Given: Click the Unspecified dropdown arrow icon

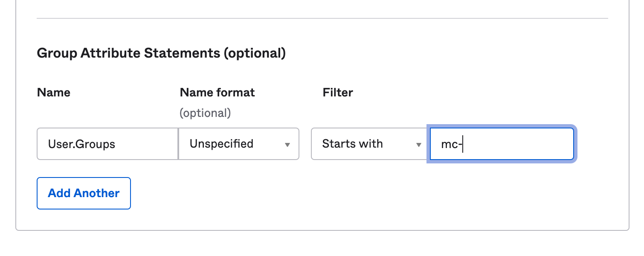Looking at the screenshot, I should point(287,145).
